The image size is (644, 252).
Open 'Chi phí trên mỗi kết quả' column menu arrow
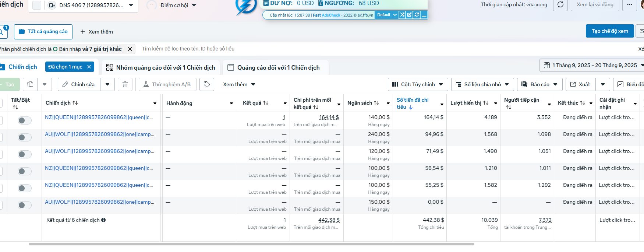(x=339, y=104)
